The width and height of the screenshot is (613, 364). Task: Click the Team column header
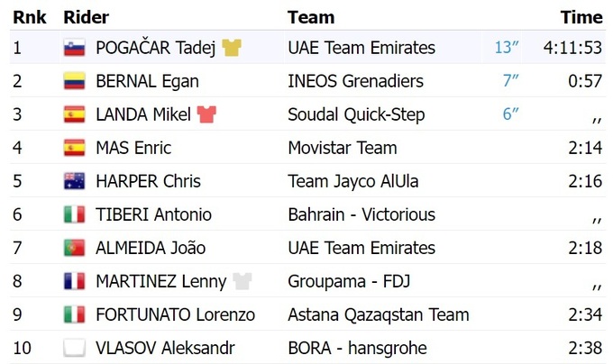pyautogui.click(x=310, y=17)
